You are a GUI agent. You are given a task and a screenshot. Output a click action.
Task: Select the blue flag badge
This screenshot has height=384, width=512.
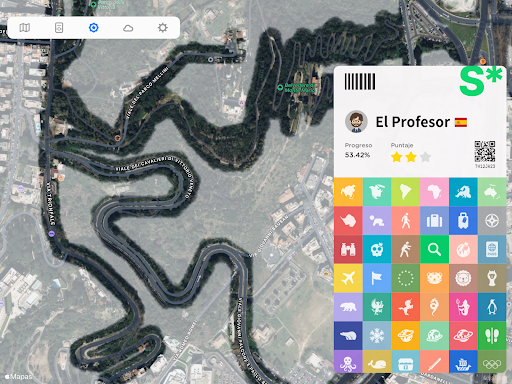pyautogui.click(x=377, y=278)
